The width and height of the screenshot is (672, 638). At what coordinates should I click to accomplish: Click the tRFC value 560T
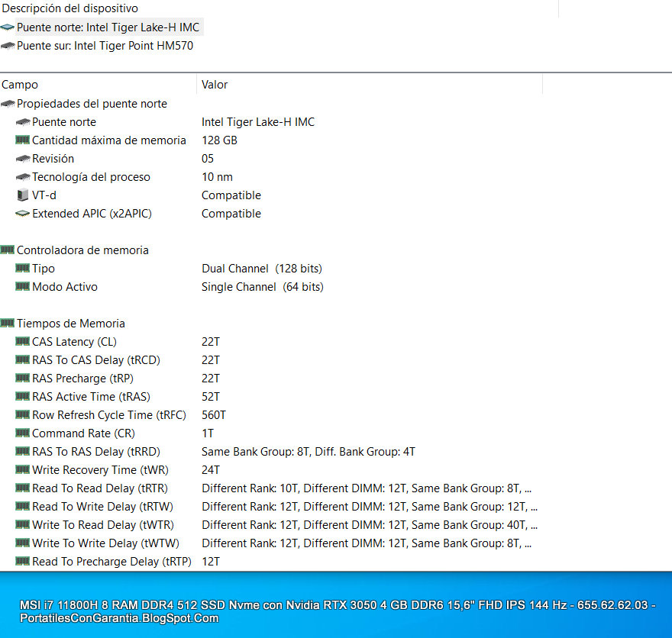(214, 415)
